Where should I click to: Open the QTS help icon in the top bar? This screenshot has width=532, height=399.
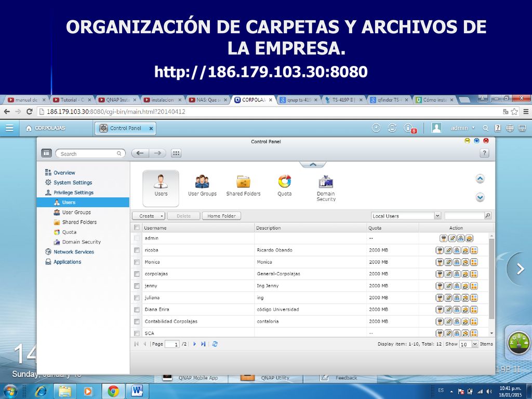tap(498, 128)
